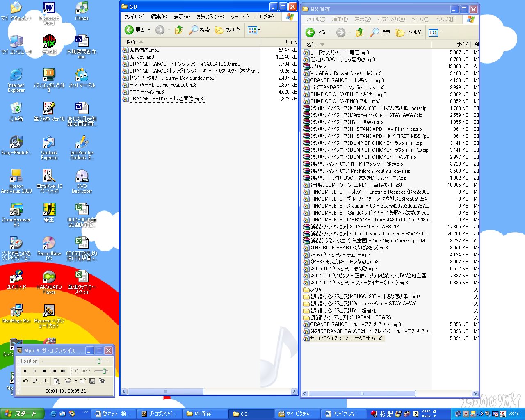Go up one folder in MX保存 window
This screenshot has width=525, height=420.
coord(360,32)
